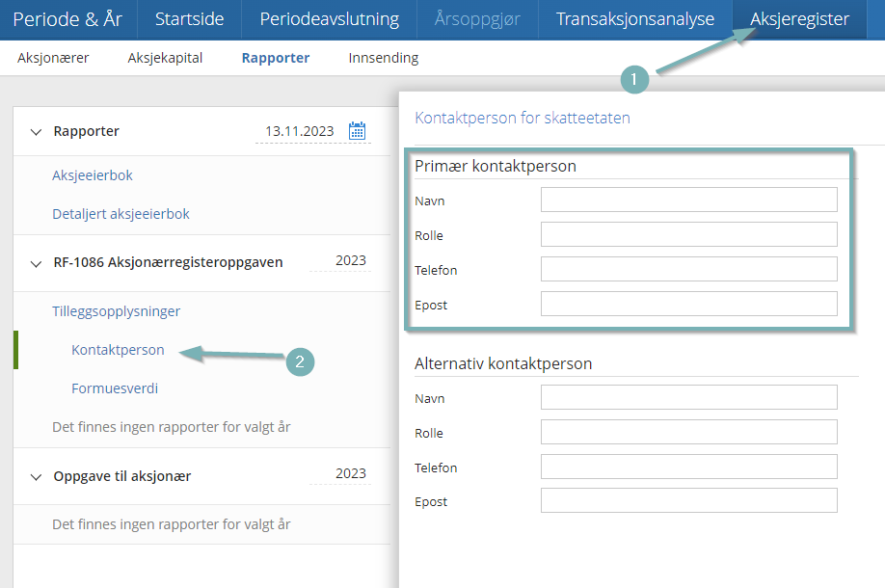
Task: Focus Primær kontaktperson Epost field
Action: (x=688, y=304)
